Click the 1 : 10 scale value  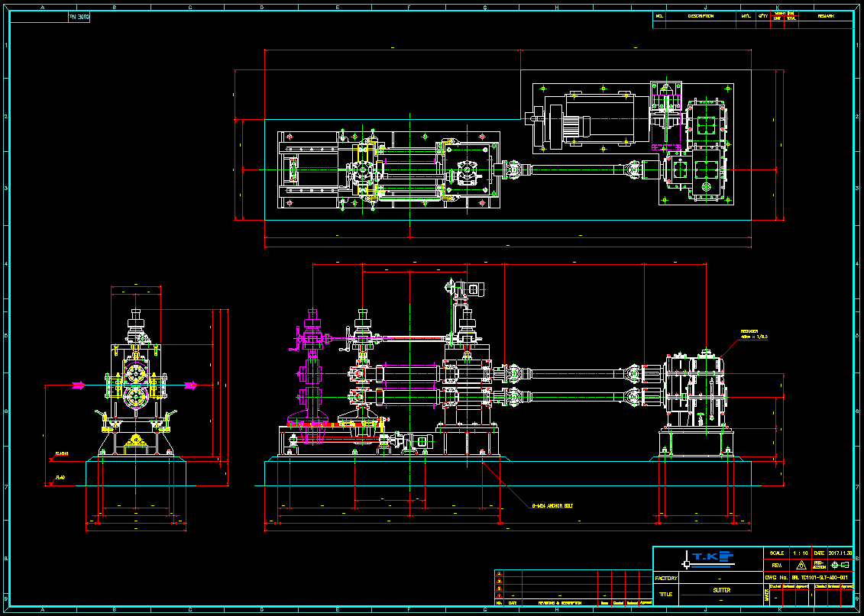click(800, 553)
